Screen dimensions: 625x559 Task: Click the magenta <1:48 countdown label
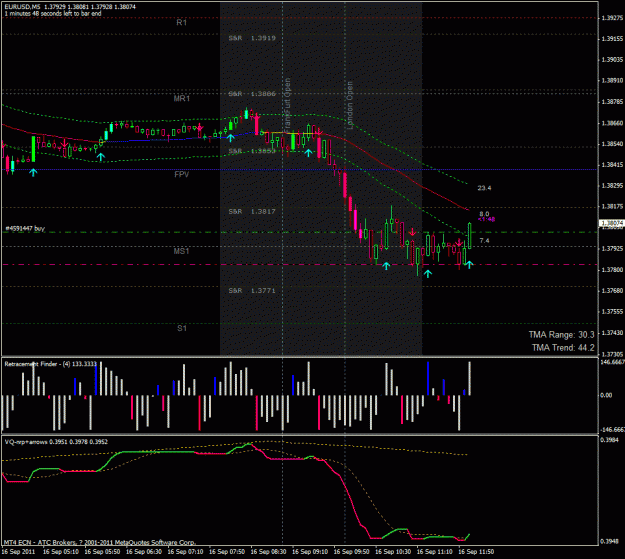pyautogui.click(x=486, y=219)
